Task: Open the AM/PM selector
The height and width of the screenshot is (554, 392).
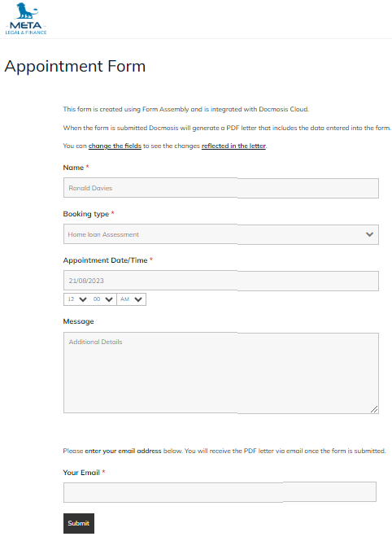Action: point(131,299)
